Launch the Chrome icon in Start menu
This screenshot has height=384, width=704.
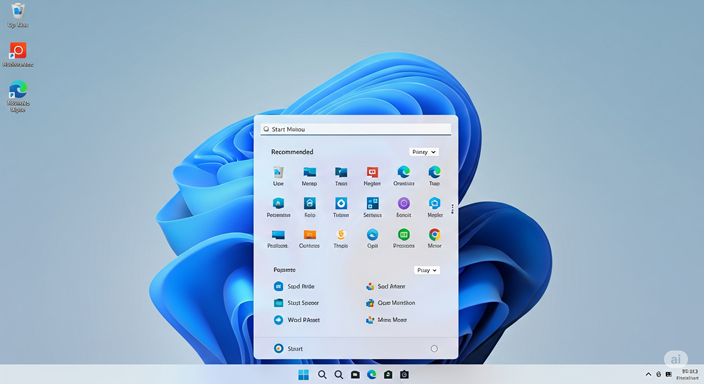pos(434,234)
